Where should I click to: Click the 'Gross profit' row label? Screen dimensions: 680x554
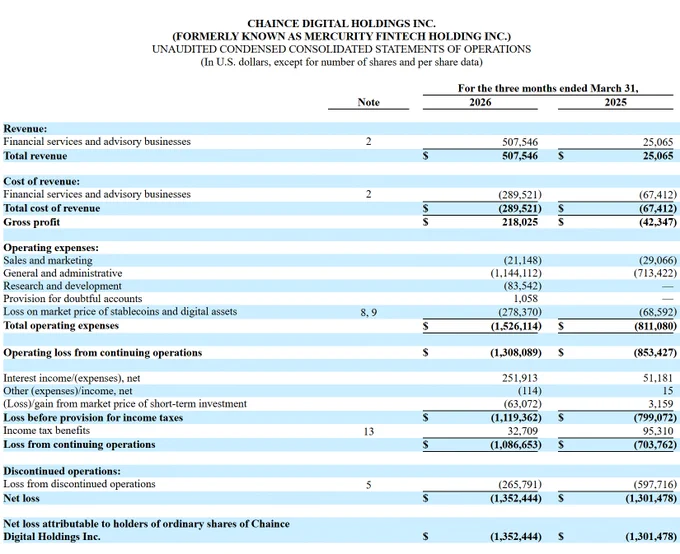pyautogui.click(x=31, y=222)
